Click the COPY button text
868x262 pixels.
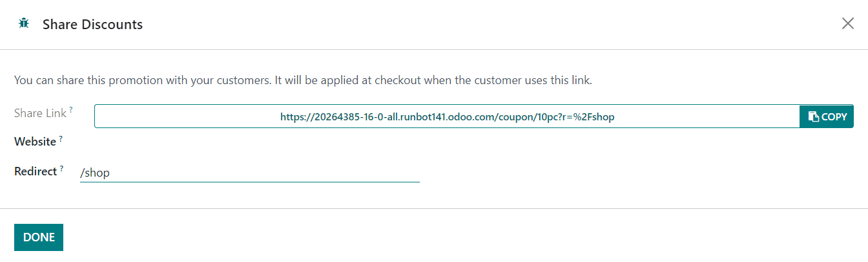point(834,117)
